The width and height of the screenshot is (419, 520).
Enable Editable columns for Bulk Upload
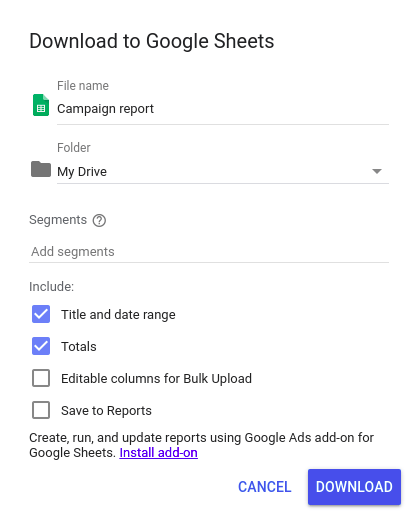pos(41,378)
